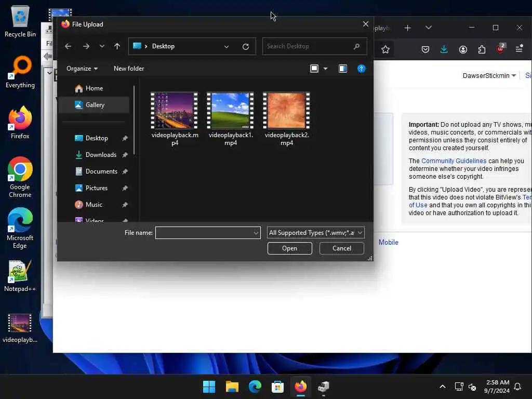Create a New folder
Image resolution: width=532 pixels, height=399 pixels.
[129, 69]
